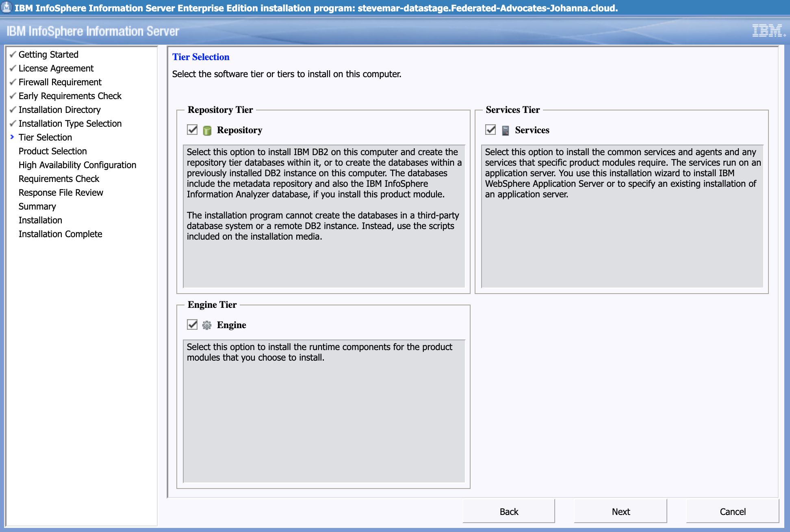Click the blue arrow beside Tier Selection
This screenshot has width=790, height=532.
click(x=12, y=137)
